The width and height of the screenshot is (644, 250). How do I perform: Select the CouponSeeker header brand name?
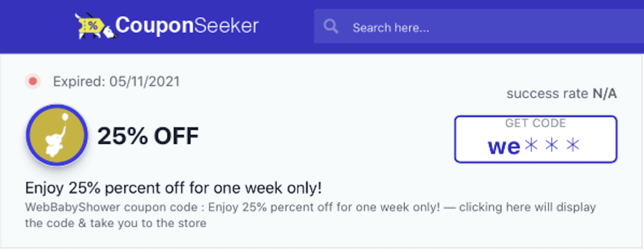click(188, 25)
